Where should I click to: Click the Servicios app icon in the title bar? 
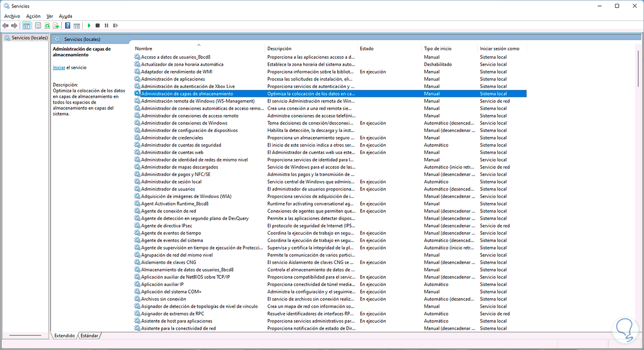tap(6, 6)
